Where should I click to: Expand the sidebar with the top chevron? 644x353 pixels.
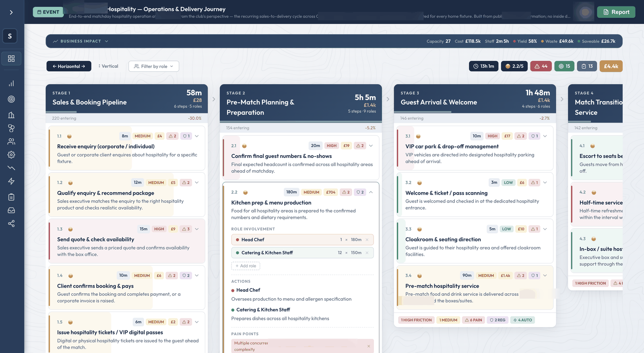pyautogui.click(x=11, y=12)
